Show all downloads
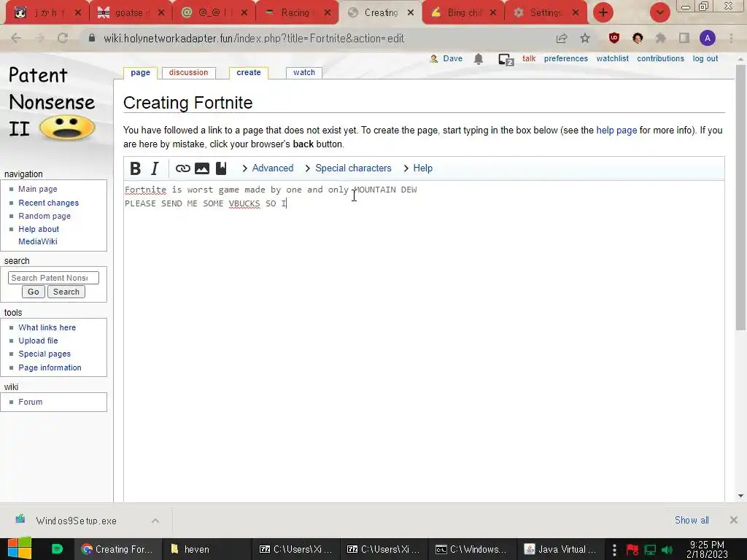Screen dimensions: 747x560 (692, 520)
